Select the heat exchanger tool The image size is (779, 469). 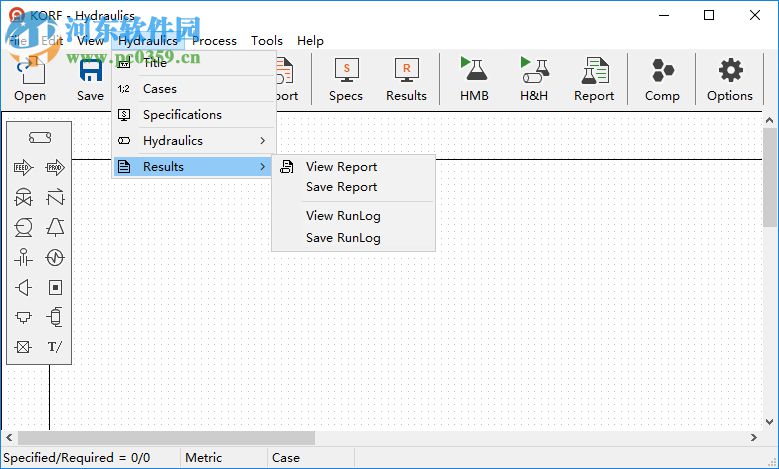55,257
